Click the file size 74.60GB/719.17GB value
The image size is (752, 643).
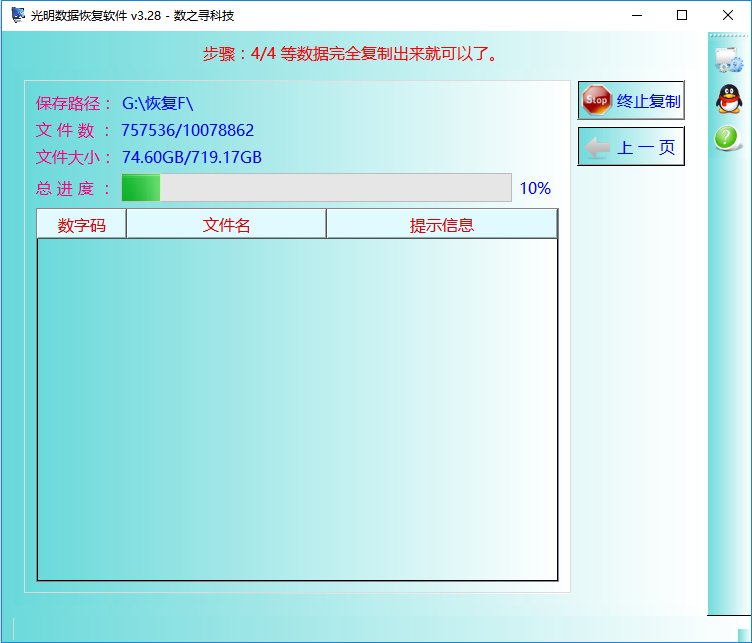[192, 157]
